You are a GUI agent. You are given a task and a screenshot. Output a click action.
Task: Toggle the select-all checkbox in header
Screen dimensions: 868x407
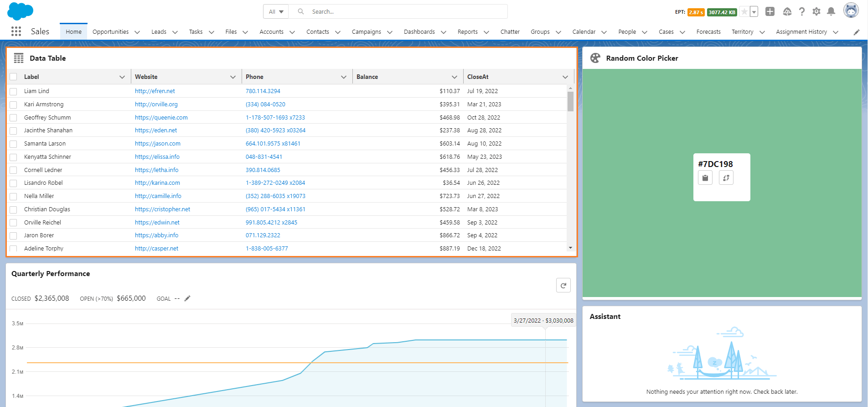(x=14, y=77)
